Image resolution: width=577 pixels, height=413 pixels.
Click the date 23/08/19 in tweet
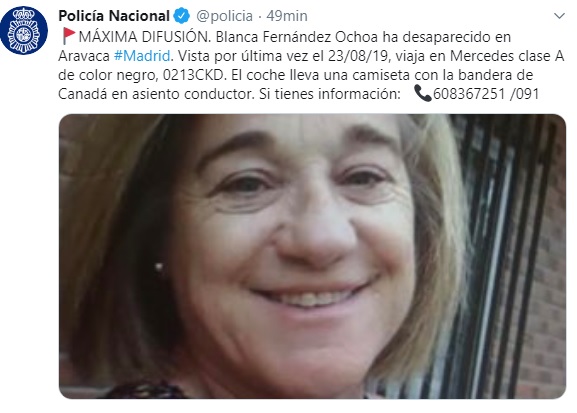[x=358, y=56]
